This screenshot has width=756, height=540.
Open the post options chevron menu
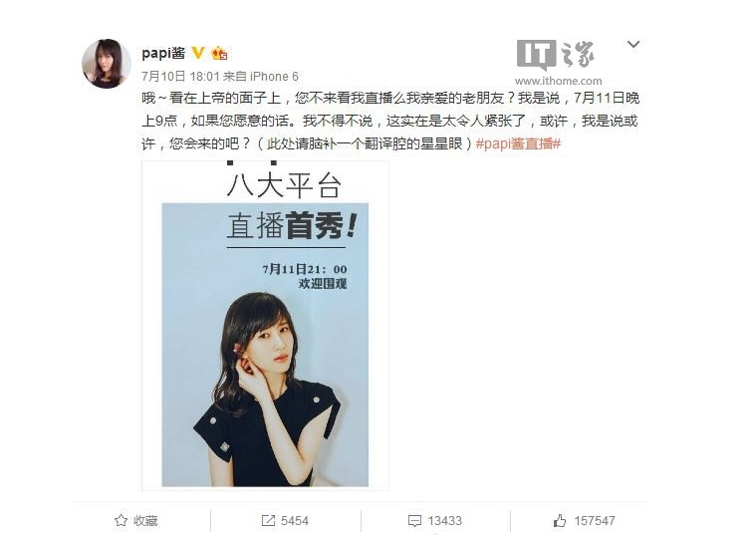tap(633, 45)
